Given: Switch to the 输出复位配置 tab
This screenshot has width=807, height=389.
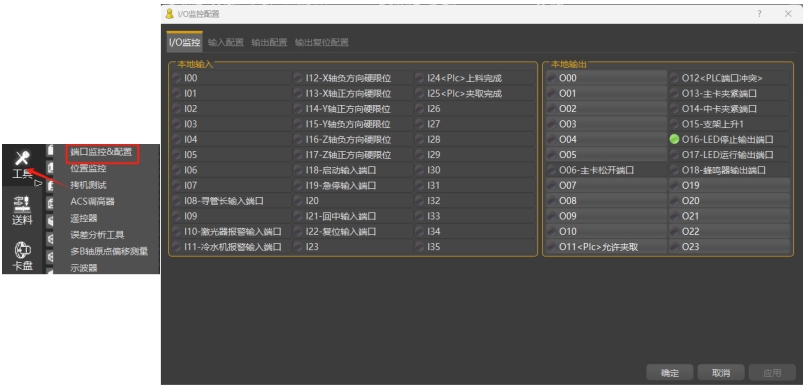Looking at the screenshot, I should pos(322,42).
